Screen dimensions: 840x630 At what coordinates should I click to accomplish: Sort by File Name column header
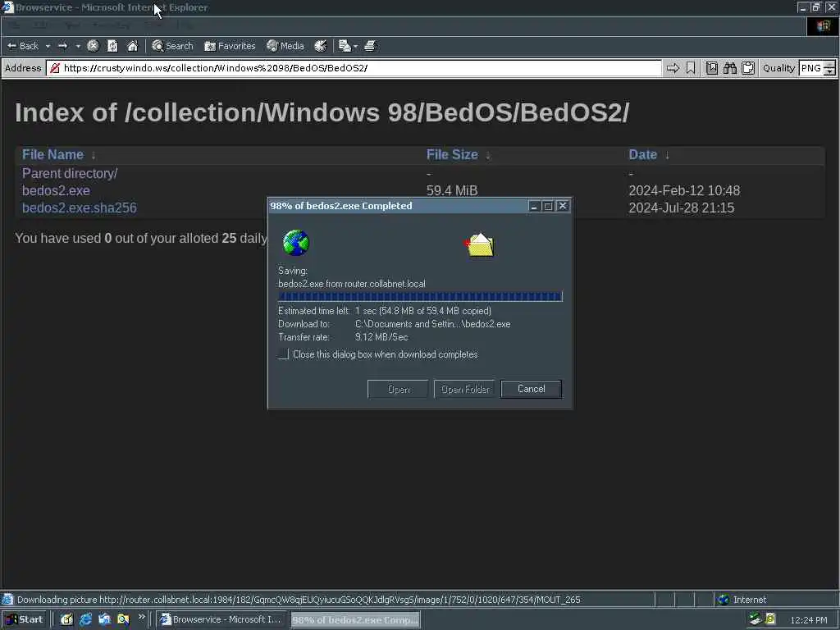coord(52,155)
